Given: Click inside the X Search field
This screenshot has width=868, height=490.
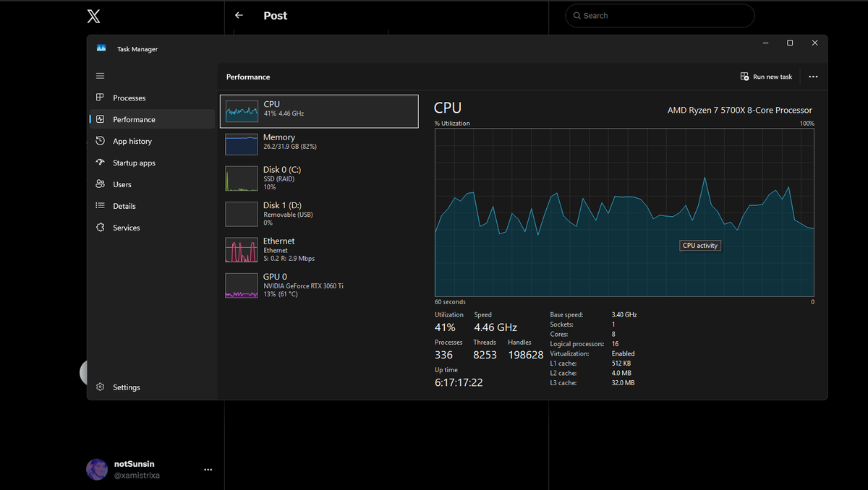Looking at the screenshot, I should (660, 15).
